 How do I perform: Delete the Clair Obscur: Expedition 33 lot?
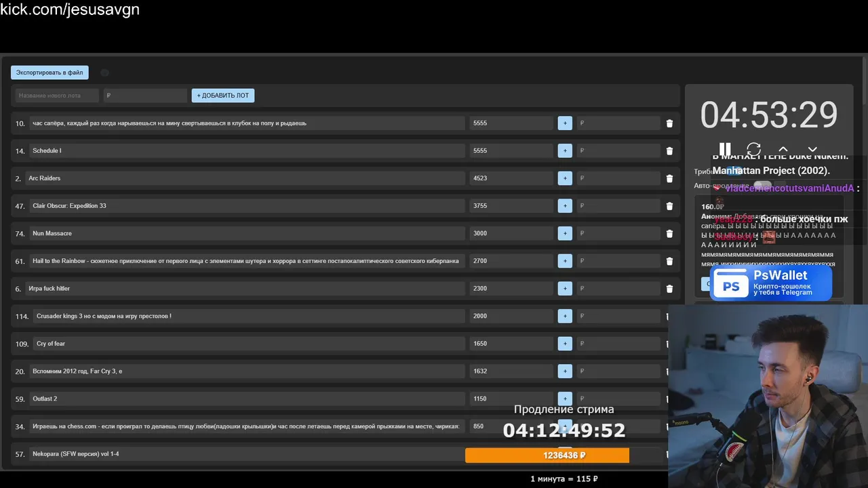(669, 206)
